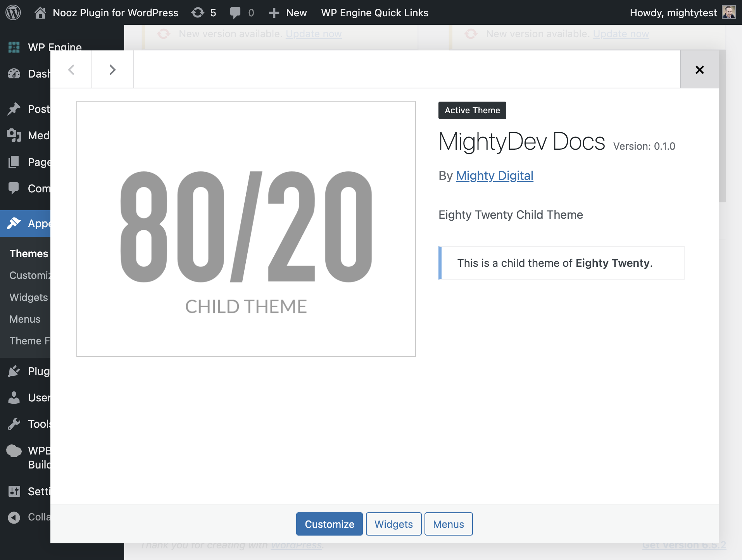Open the updates icon showing 5
Viewport: 742px width, 560px height.
pos(198,13)
